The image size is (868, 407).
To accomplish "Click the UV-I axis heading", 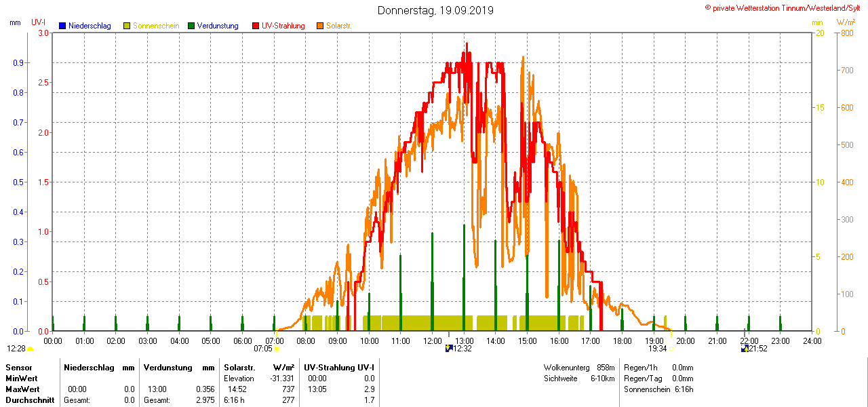I will [38, 22].
